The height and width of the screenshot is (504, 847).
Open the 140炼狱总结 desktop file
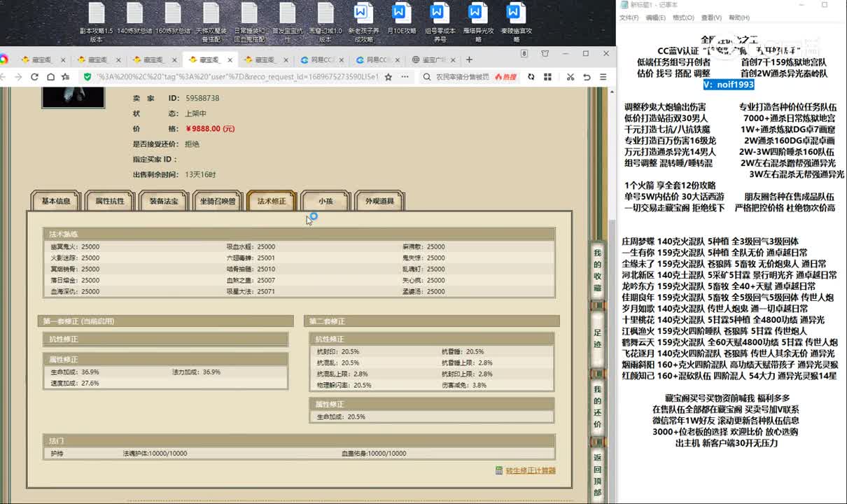tap(135, 19)
